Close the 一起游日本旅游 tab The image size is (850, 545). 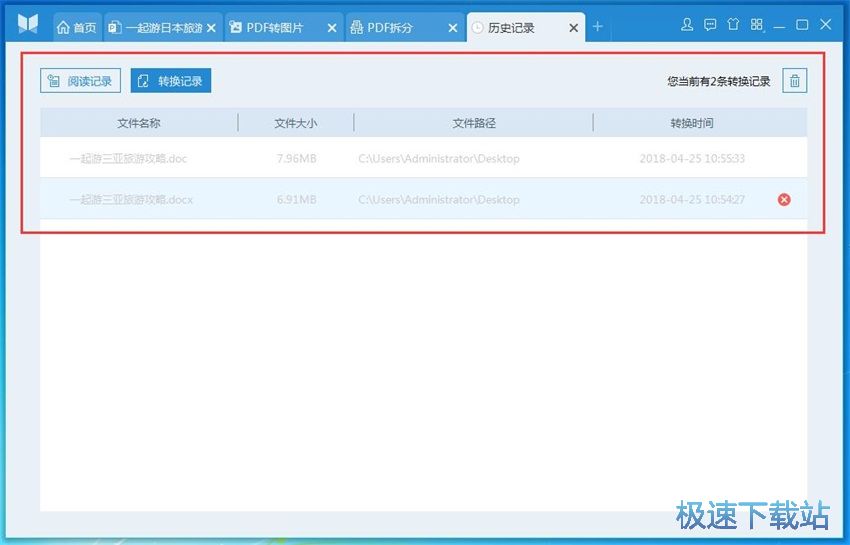click(x=212, y=28)
